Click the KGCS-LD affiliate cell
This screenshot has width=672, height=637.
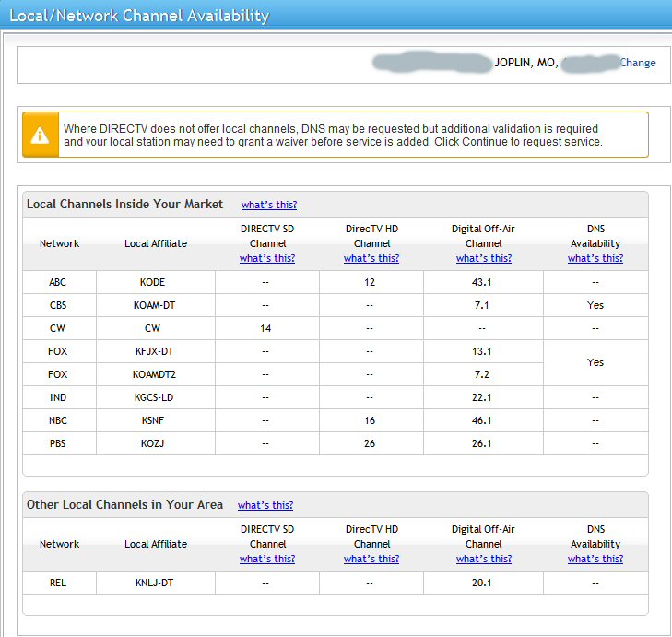tap(156, 396)
